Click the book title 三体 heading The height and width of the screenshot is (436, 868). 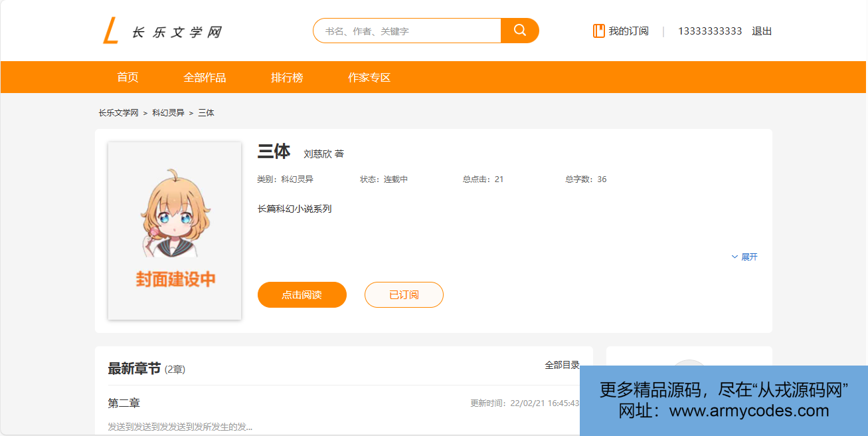point(274,152)
